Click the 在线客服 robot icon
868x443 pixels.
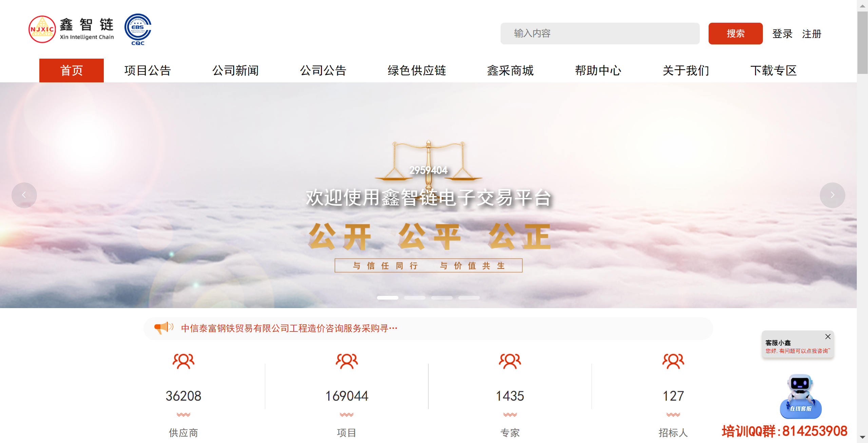[801, 396]
